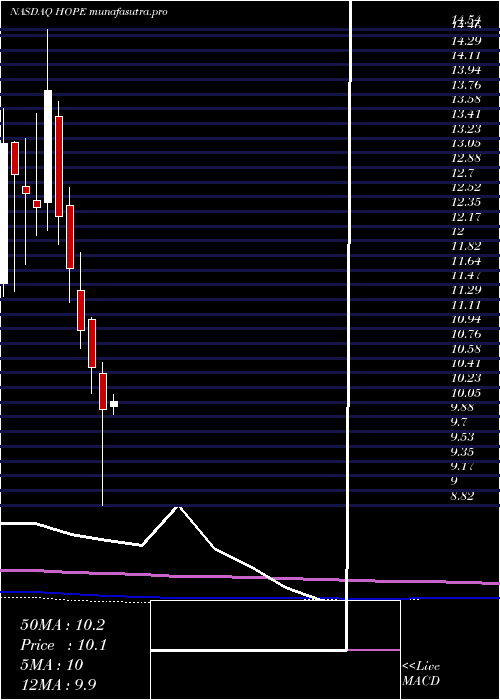The height and width of the screenshot is (700, 500).
Task: Click the 13.94 price axis label
Action: pyautogui.click(x=466, y=70)
